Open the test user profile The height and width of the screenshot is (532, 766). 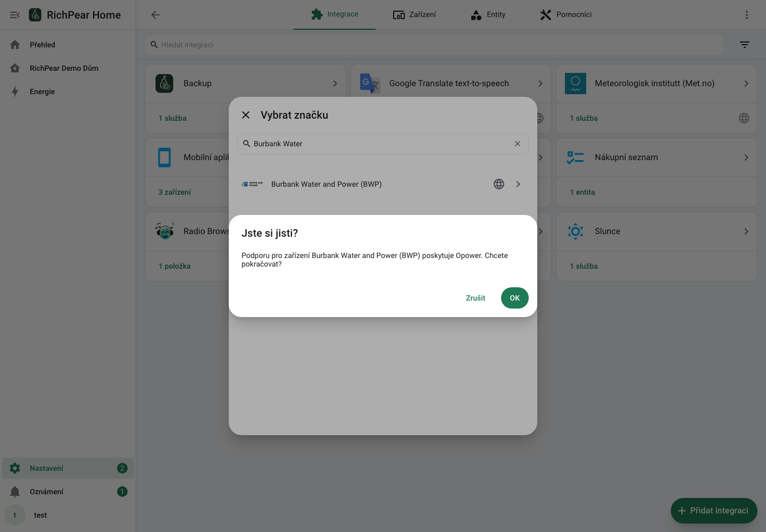pos(68,515)
